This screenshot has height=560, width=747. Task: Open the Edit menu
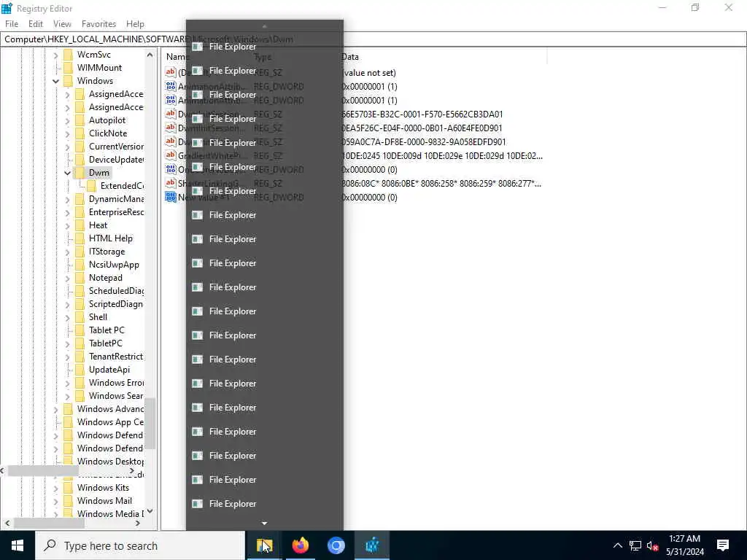click(35, 24)
